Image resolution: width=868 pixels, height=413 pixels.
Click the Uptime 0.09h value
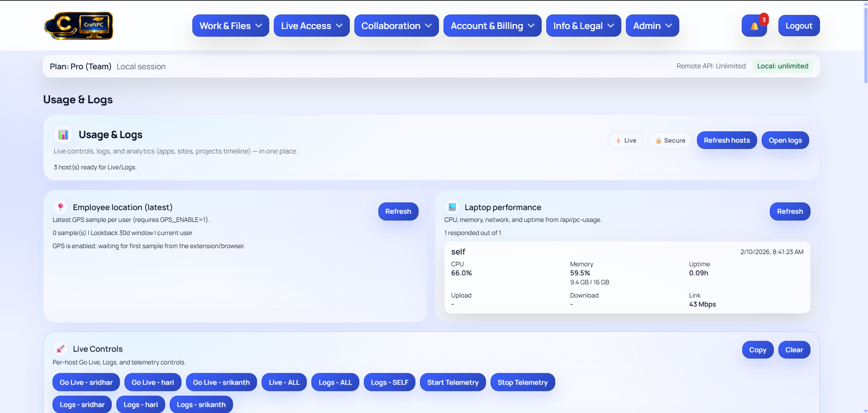699,273
